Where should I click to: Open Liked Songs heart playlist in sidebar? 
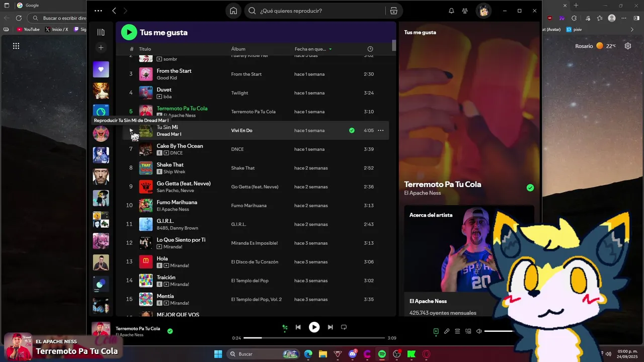(101, 69)
